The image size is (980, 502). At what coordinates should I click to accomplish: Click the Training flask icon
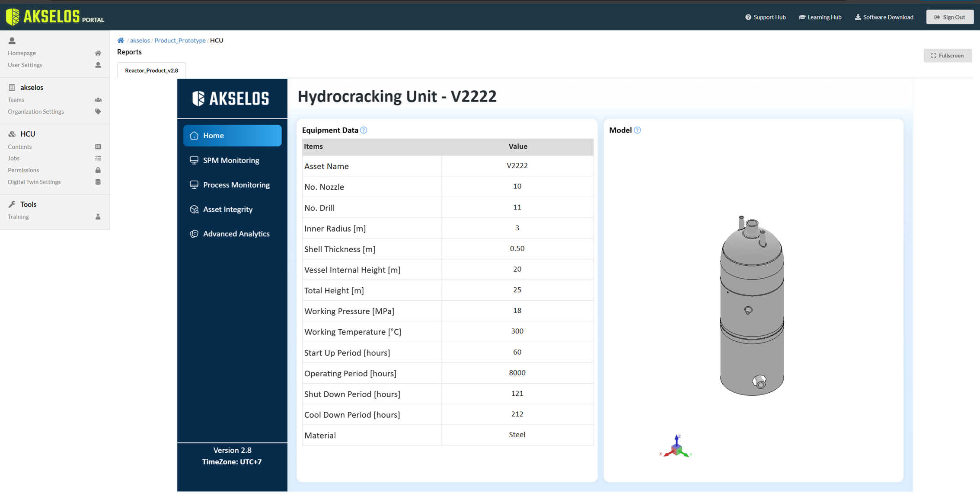click(98, 217)
